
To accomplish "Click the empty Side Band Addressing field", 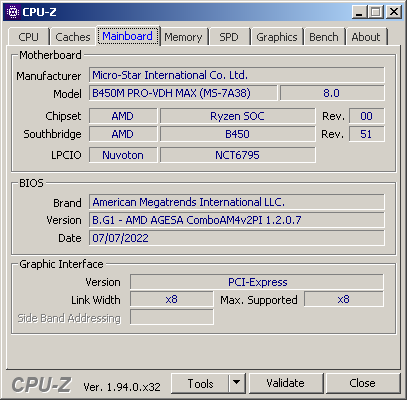I will [x=172, y=317].
